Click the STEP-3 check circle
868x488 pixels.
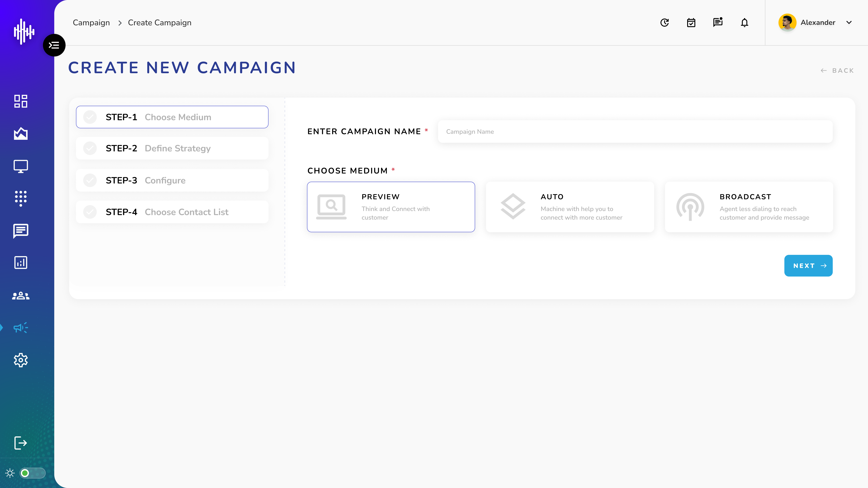click(90, 180)
